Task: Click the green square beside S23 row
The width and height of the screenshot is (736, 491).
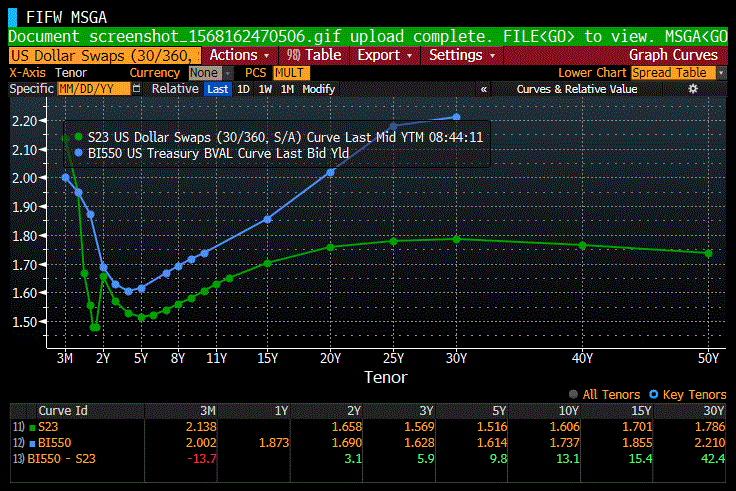Action: 32,427
